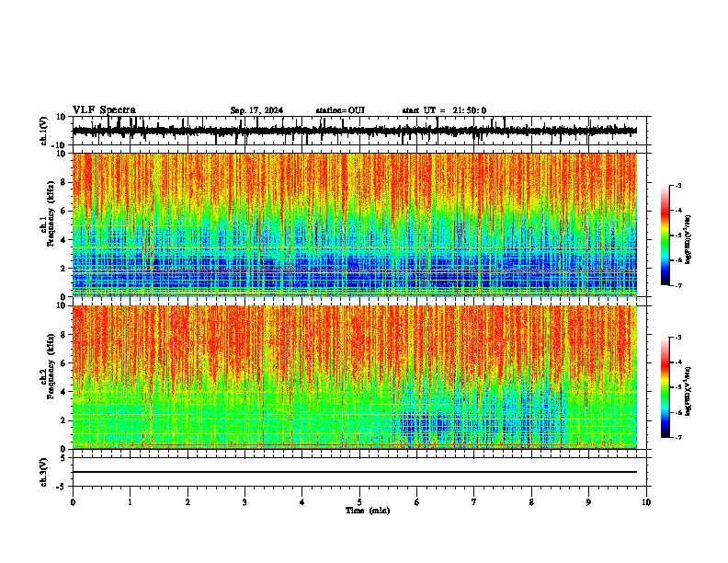
Task: Click the ch.1 voltage waveform trace
Action: click(x=355, y=131)
